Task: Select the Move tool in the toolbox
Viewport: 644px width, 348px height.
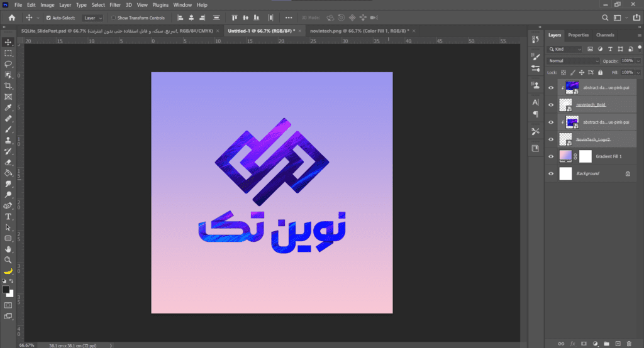Action: click(8, 42)
